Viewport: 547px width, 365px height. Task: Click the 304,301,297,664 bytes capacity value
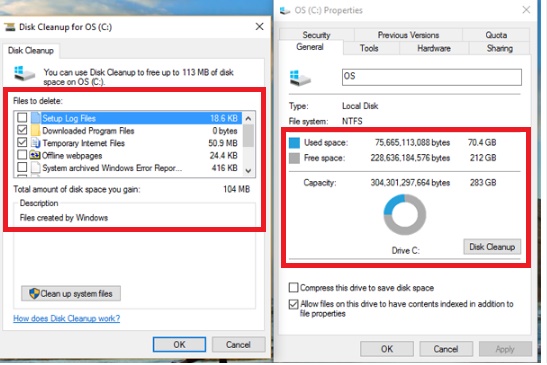pos(410,182)
